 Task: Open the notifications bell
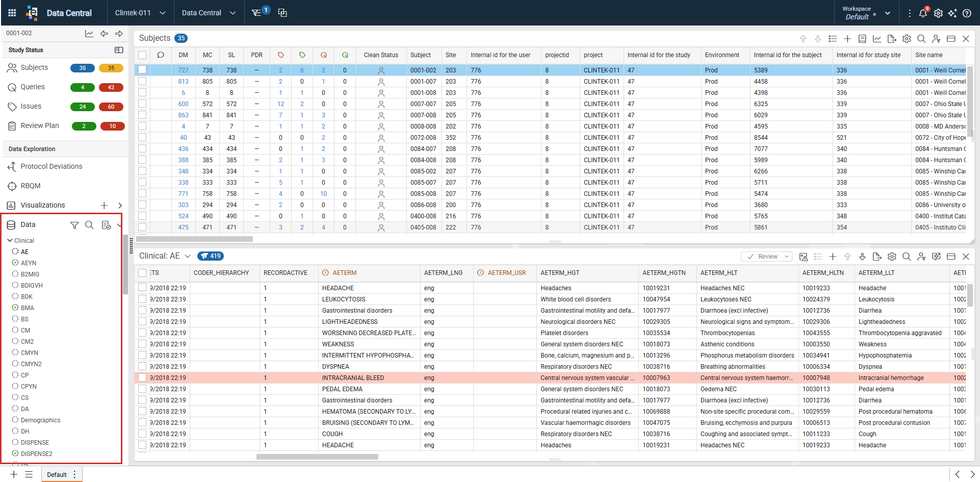(x=923, y=13)
